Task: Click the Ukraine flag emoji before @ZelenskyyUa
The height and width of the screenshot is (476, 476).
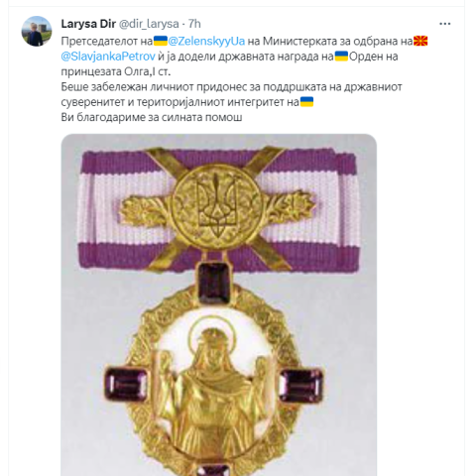Action: [161, 41]
